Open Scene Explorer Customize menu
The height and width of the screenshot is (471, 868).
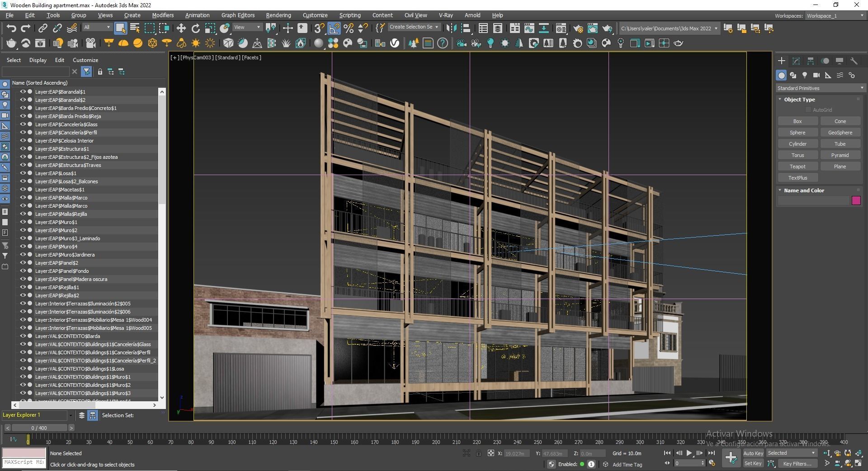click(x=85, y=60)
